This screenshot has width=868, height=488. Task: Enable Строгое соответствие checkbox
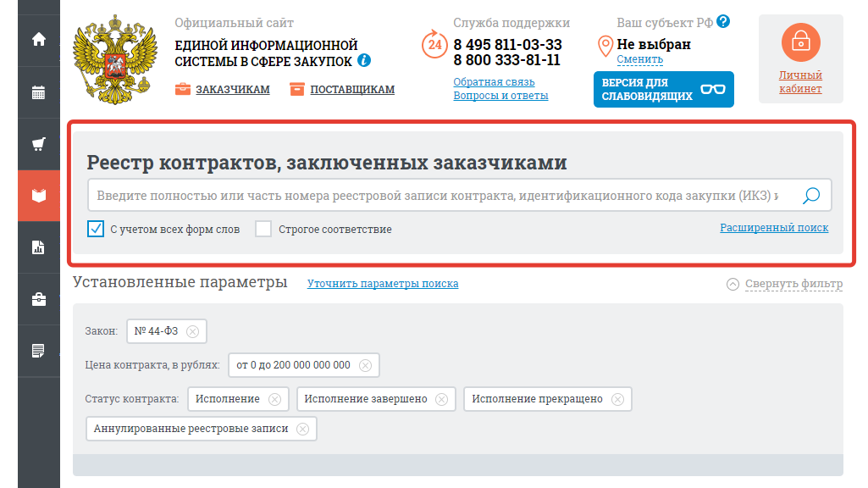[x=263, y=229]
